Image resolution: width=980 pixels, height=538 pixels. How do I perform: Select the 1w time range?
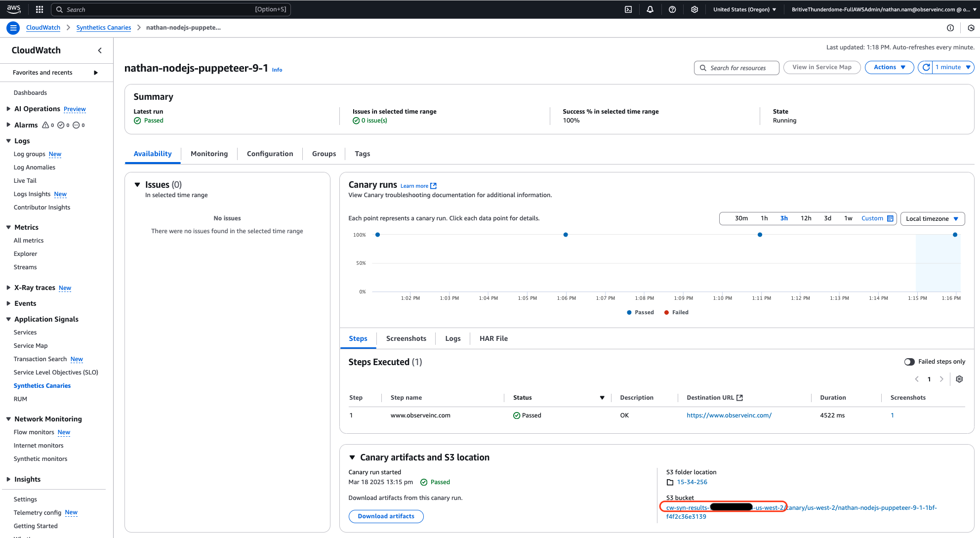click(848, 218)
